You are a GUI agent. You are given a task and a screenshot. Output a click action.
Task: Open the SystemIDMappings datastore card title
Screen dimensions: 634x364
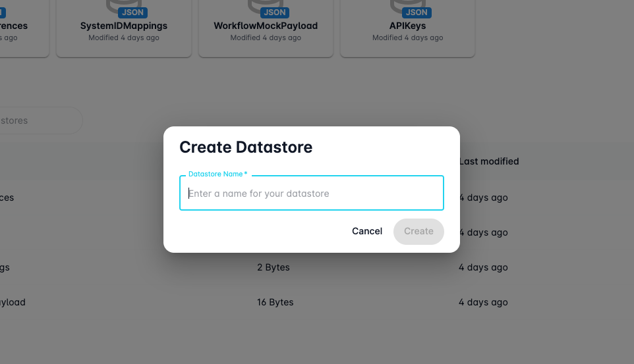(124, 26)
